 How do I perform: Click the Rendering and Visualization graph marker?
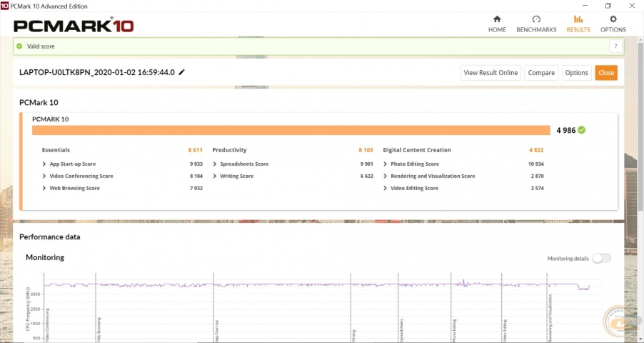click(x=550, y=318)
